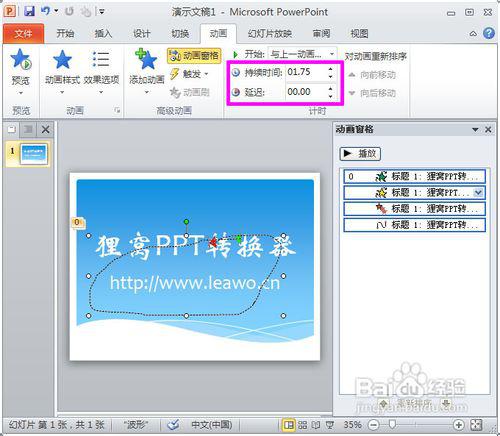Viewport: 500px width, 436px height.
Task: Click the zoom in plus button
Action: (x=459, y=425)
